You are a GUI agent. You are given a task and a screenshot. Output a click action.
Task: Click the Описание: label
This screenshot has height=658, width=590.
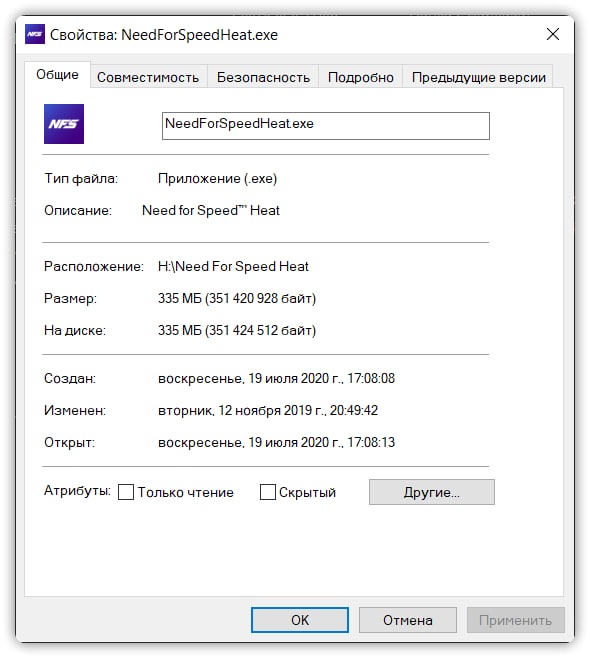(x=78, y=210)
